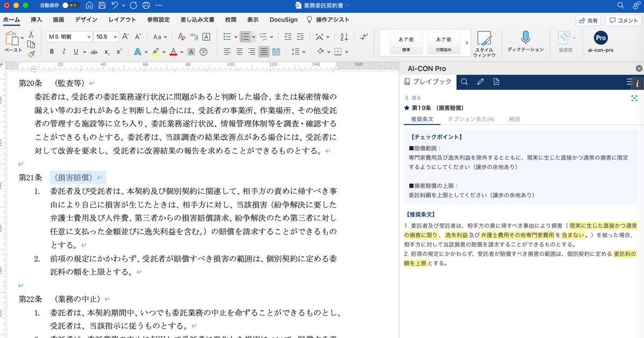Go to the 参照設定 tab
Screen dimensions: 644x338
click(x=158, y=20)
